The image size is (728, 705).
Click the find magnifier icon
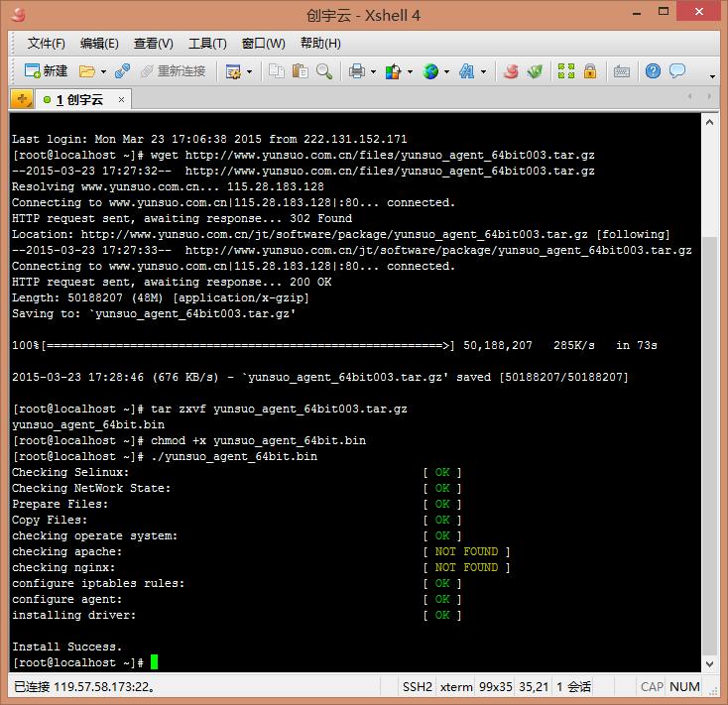pyautogui.click(x=324, y=71)
